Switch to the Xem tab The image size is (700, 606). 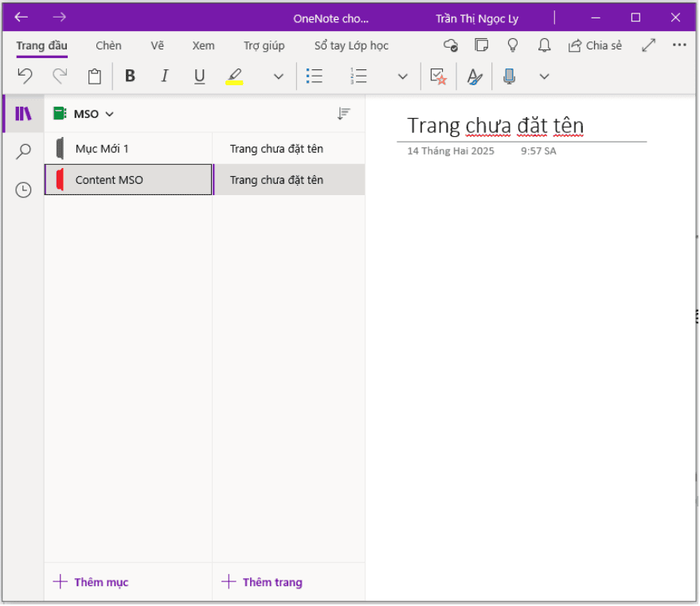coord(204,46)
